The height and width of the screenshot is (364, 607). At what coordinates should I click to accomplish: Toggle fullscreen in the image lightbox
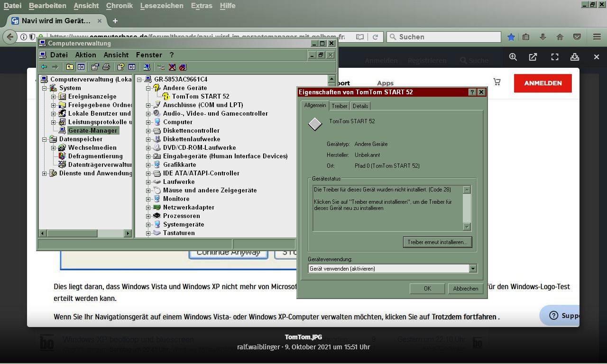tap(555, 57)
